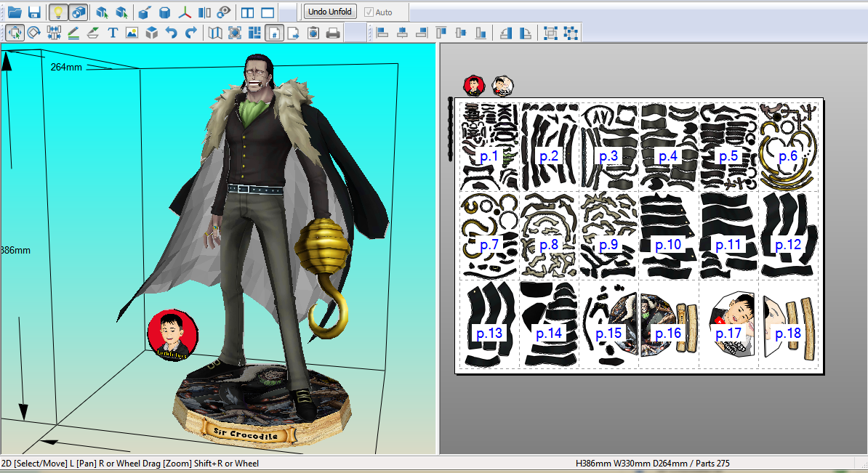This screenshot has width=868, height=473.
Task: Select page p.6 with gold parts
Action: point(788,147)
